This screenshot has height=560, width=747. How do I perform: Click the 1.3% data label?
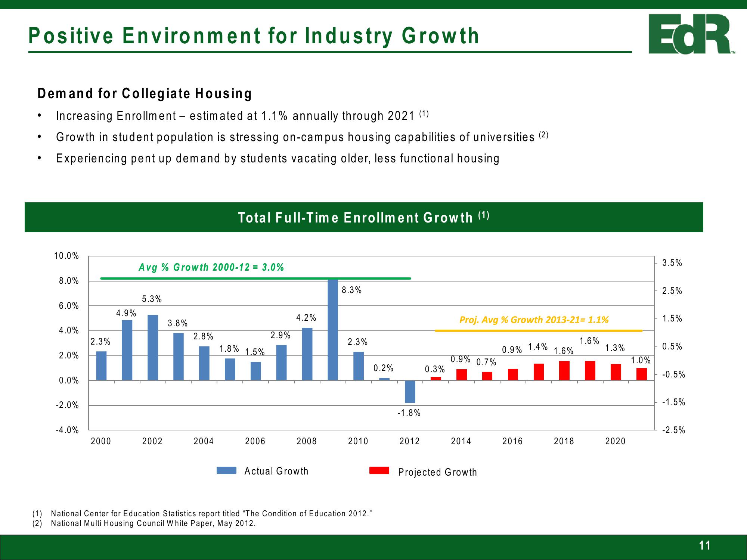[x=615, y=348]
